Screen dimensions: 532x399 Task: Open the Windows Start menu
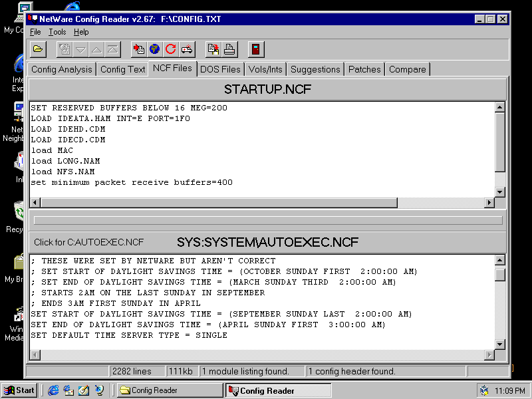(x=20, y=390)
